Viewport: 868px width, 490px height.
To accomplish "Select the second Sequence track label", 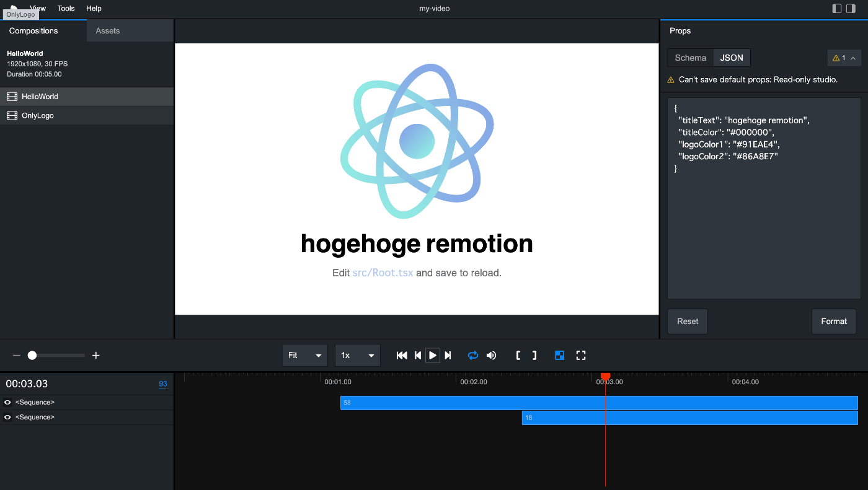I will click(x=35, y=418).
